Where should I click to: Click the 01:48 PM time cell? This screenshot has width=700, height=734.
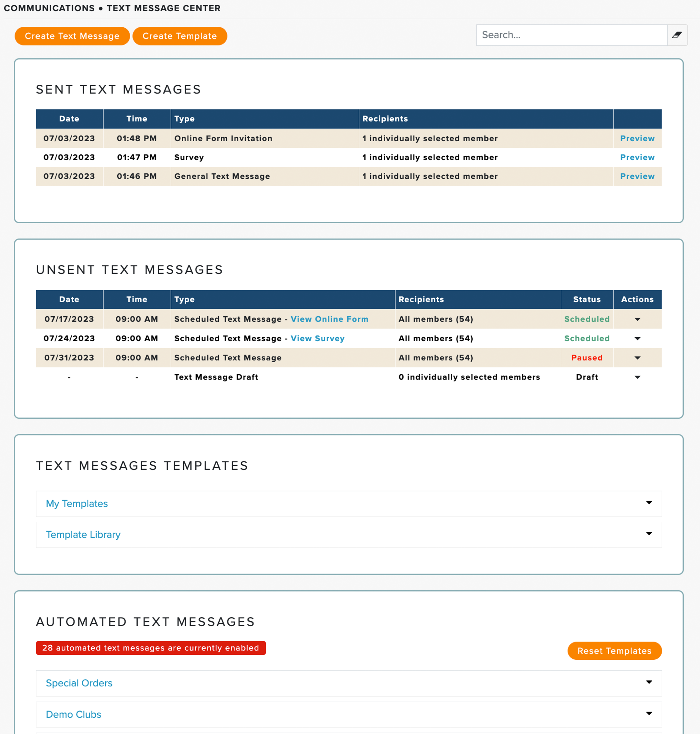[x=137, y=138]
